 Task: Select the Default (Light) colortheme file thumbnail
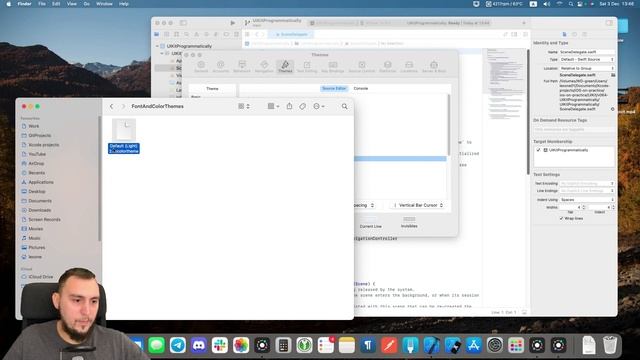124,129
